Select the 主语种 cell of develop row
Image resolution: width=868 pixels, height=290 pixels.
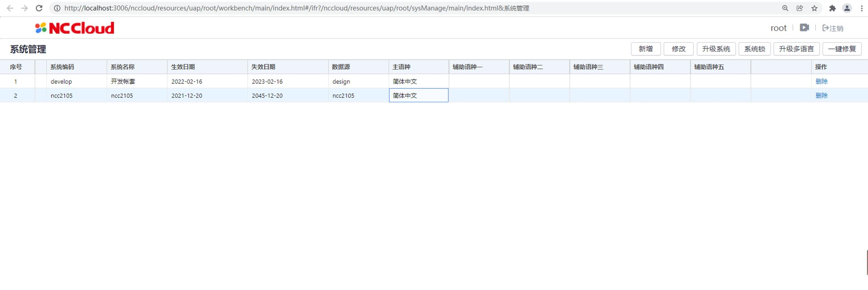[x=419, y=81]
